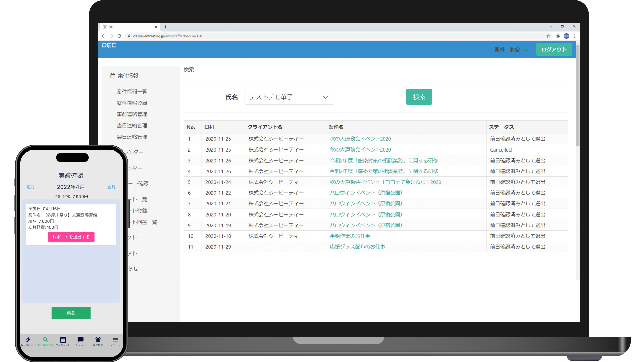This screenshot has height=362, width=644.
Task: Open the スケジュール calendar icon on phone
Action: (63, 340)
